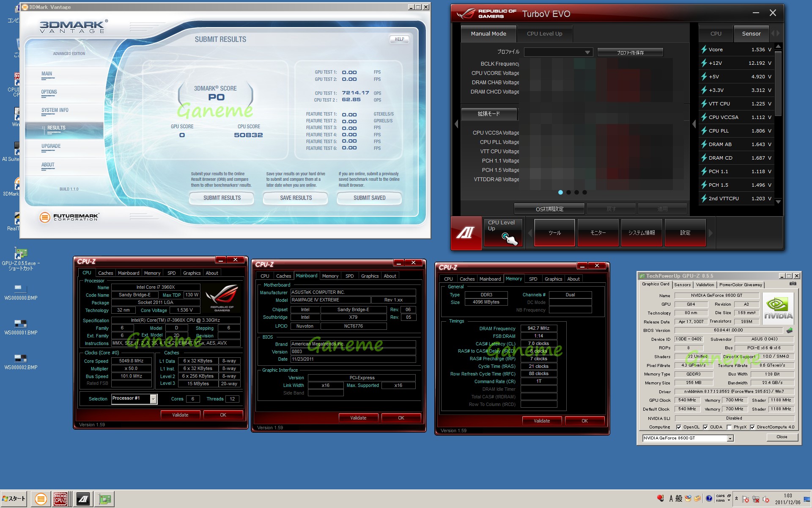Click the sensor list scroll-down arrow
This screenshot has width=812, height=508.
coord(778,202)
